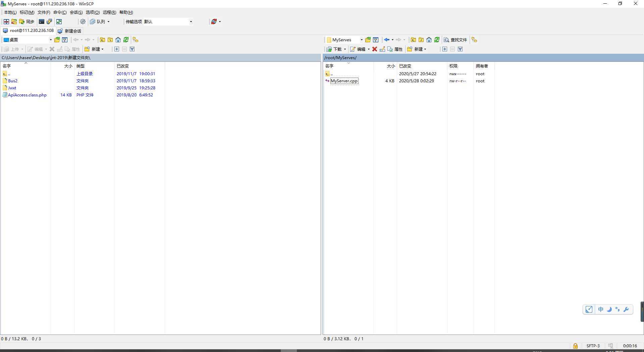
Task: Go to remote parent directory icon
Action: point(413,40)
